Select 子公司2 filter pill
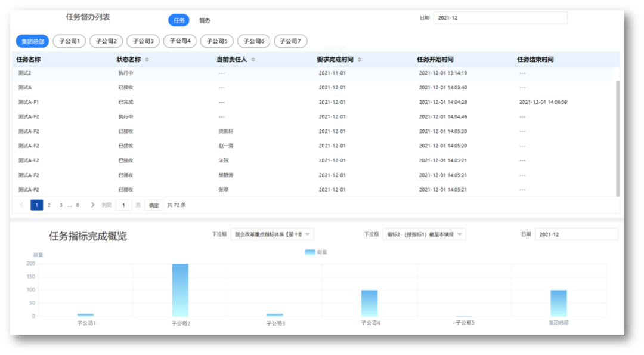 pos(106,41)
